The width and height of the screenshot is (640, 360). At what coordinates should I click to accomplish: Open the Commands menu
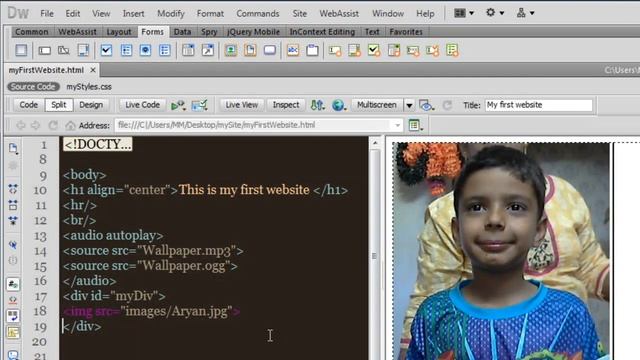click(x=258, y=13)
